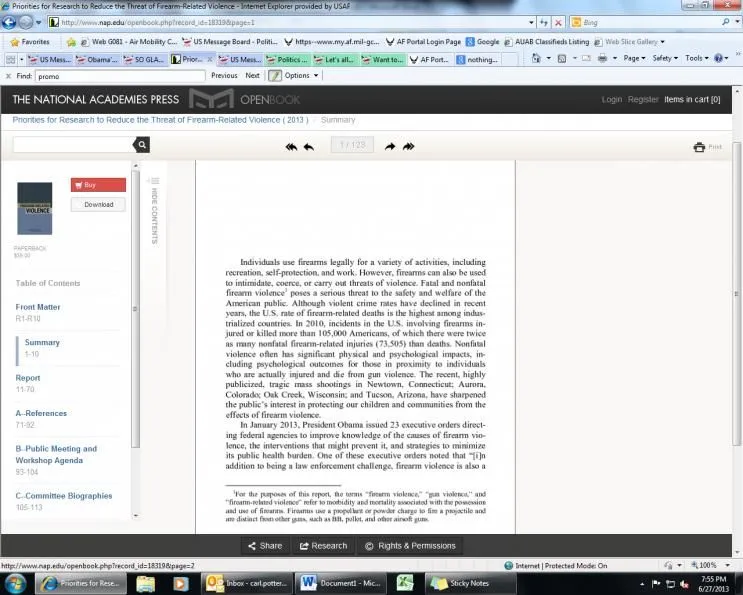Click the Rights & Permissions link
This screenshot has width=743, height=595.
[x=410, y=546]
